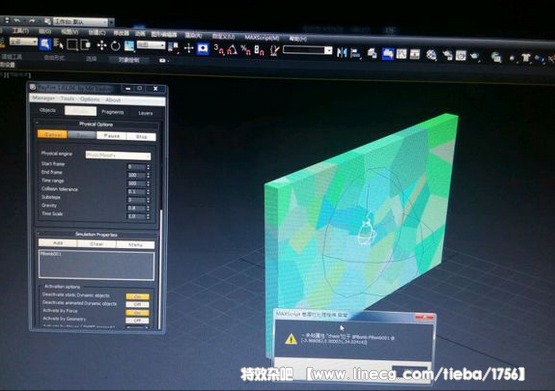
Task: Click the orange Cancel button in Physical Options
Action: click(52, 134)
